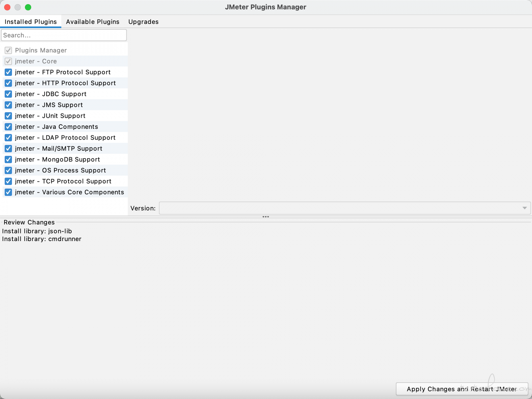
Task: Uncheck jmeter - Various Core Components checkbox
Action: (8, 192)
